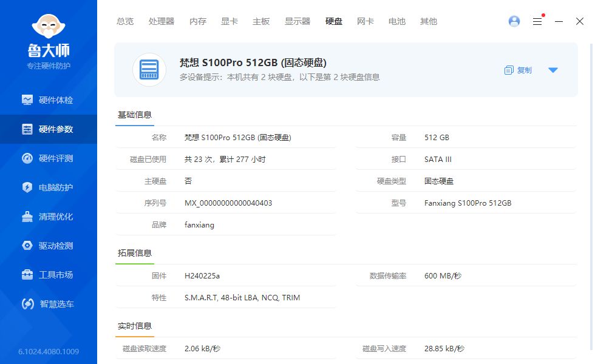The image size is (595, 364).
Task: Click the firmware value H240225a
Action: (x=202, y=276)
